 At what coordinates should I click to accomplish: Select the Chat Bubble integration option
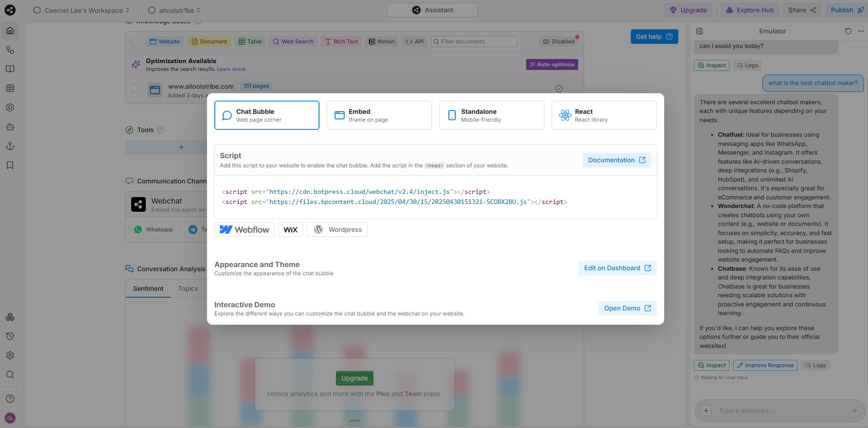coord(266,115)
